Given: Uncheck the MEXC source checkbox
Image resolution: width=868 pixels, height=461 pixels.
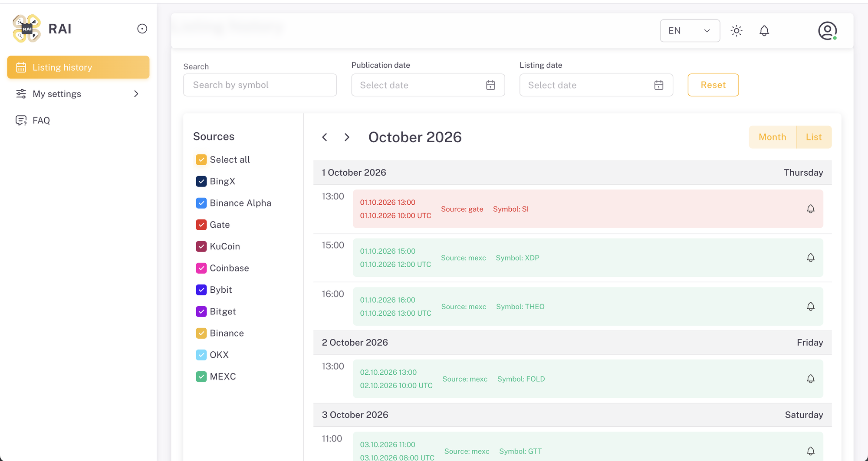Looking at the screenshot, I should tap(201, 376).
